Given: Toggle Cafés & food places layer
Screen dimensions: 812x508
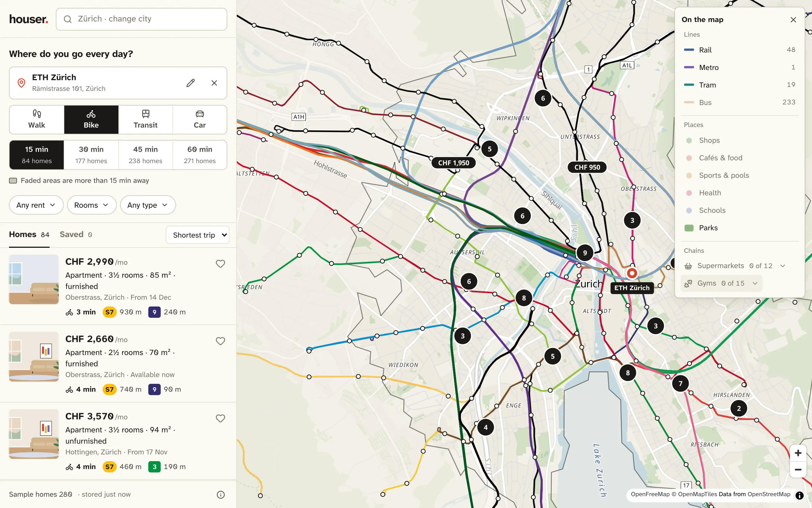Looking at the screenshot, I should coord(740,158).
